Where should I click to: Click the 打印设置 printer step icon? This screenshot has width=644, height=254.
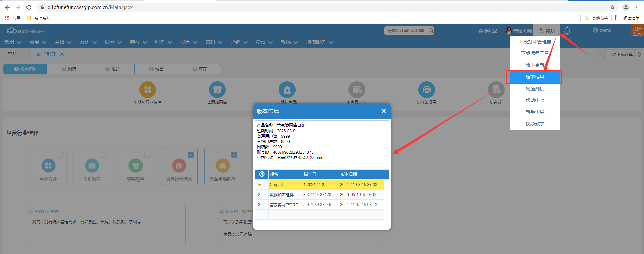426,90
